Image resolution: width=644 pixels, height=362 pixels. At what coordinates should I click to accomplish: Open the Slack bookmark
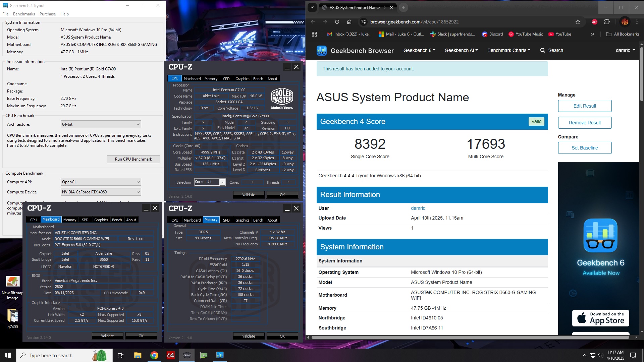[x=452, y=34]
